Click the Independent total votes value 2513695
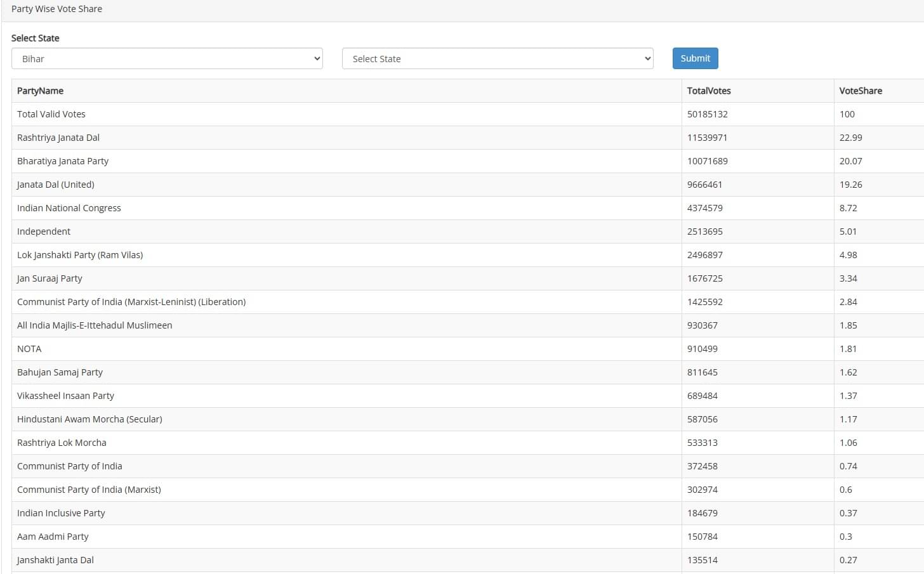The width and height of the screenshot is (924, 574). 704,232
